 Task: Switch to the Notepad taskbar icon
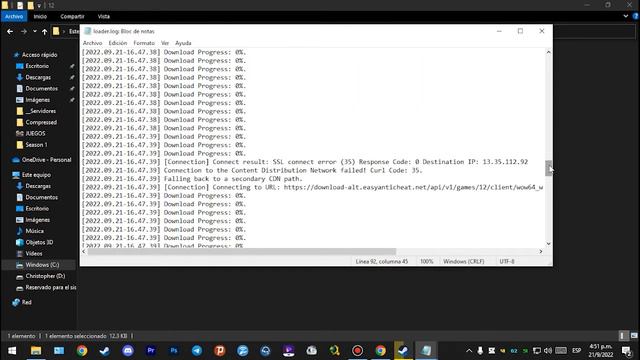pyautogui.click(x=426, y=351)
